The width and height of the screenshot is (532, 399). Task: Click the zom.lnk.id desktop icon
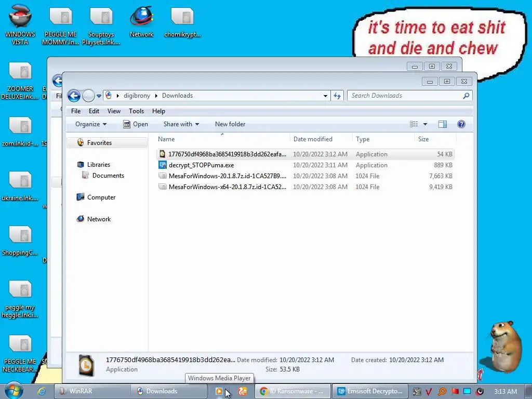pyautogui.click(x=20, y=131)
